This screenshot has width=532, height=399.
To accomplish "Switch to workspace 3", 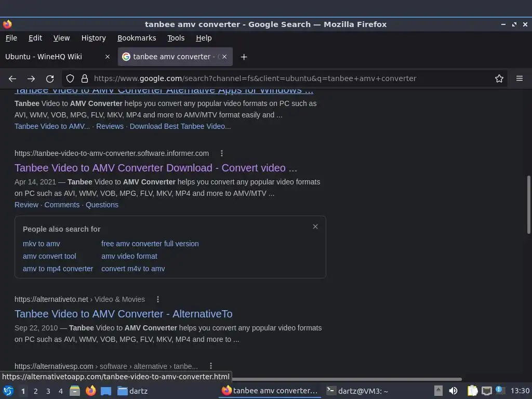I will click(x=48, y=391).
